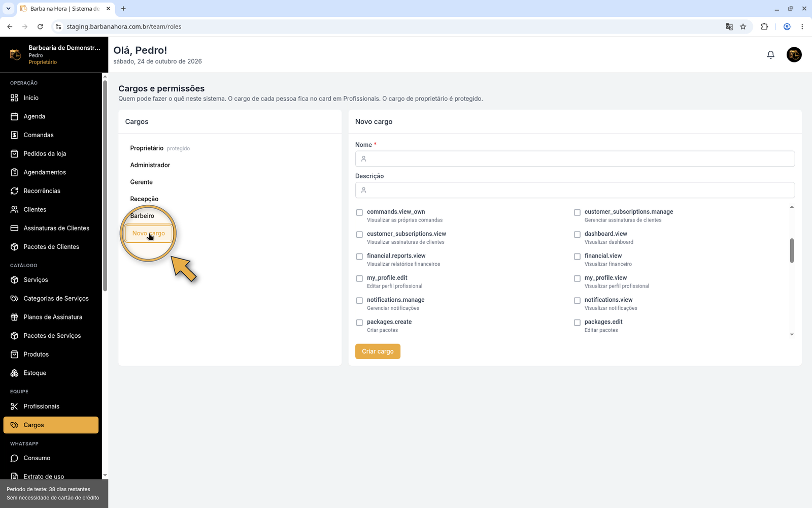The image size is (812, 508).
Task: Open the Início sidebar icon
Action: (x=14, y=98)
